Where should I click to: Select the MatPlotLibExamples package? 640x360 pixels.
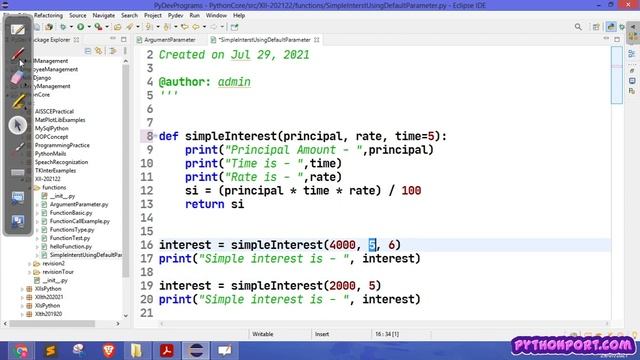click(60, 120)
